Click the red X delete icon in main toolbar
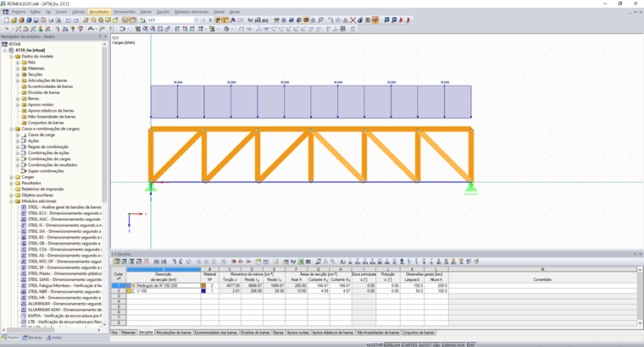Screen dimensions: 644x347 point(353,20)
